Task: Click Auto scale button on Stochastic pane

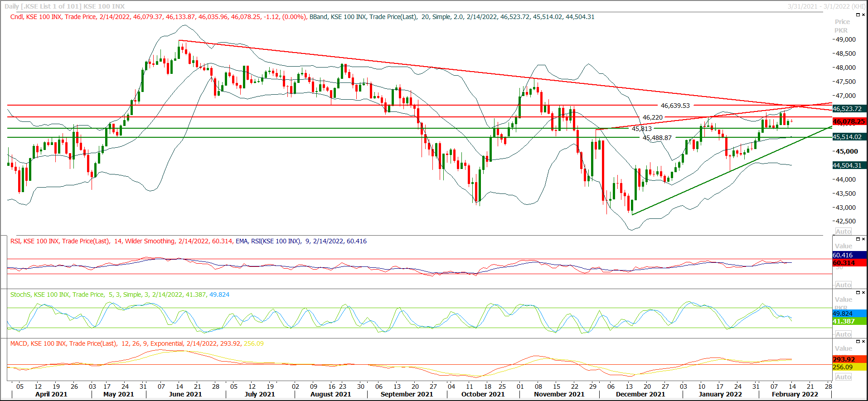Action: pos(843,334)
